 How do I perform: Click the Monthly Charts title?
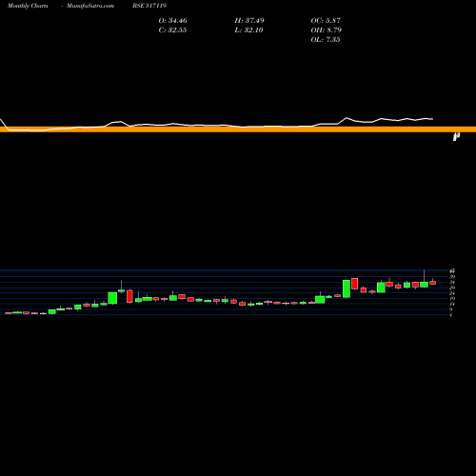pyautogui.click(x=28, y=6)
